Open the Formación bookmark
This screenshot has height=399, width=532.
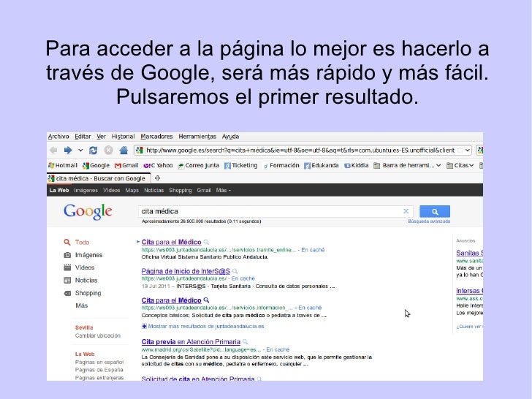[281, 165]
